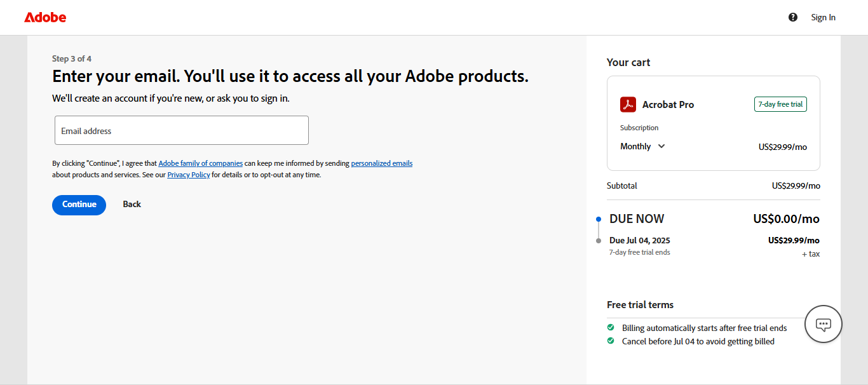The width and height of the screenshot is (868, 385).
Task: Open the chat support bubble icon
Action: (x=824, y=325)
